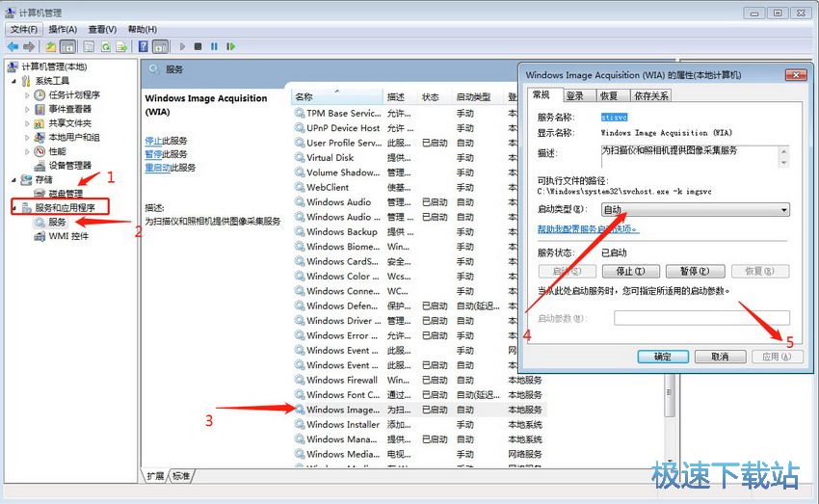Viewport: 819px width, 504px height.
Task: Sort services by 启动类型 column header
Action: pos(477,96)
